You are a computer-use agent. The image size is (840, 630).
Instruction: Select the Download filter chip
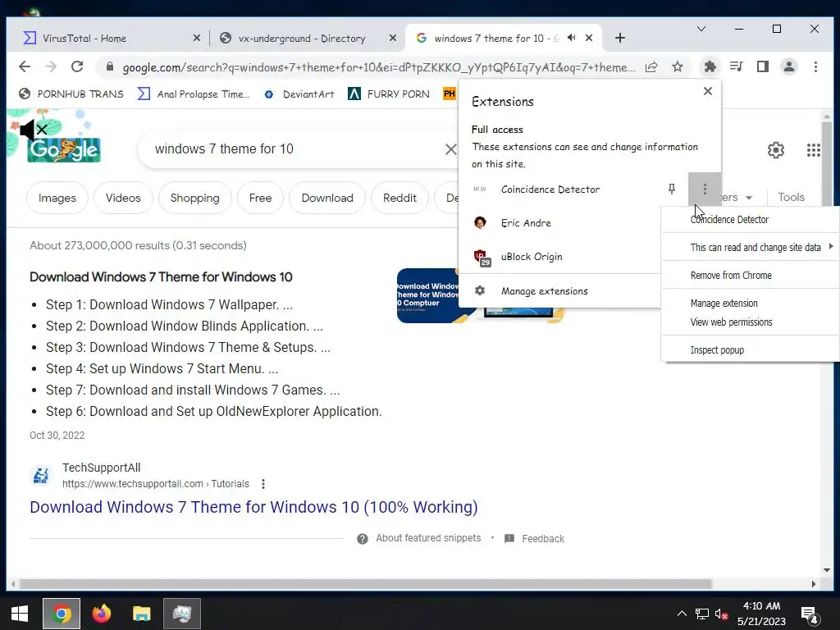pyautogui.click(x=327, y=198)
